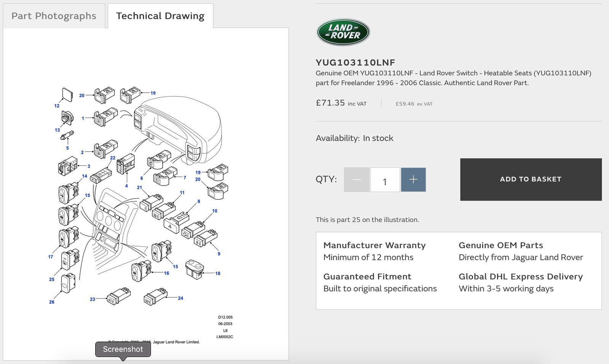Click callout number 18 in the drawing
Viewport: 609px width, 364px height.
[x=218, y=273]
